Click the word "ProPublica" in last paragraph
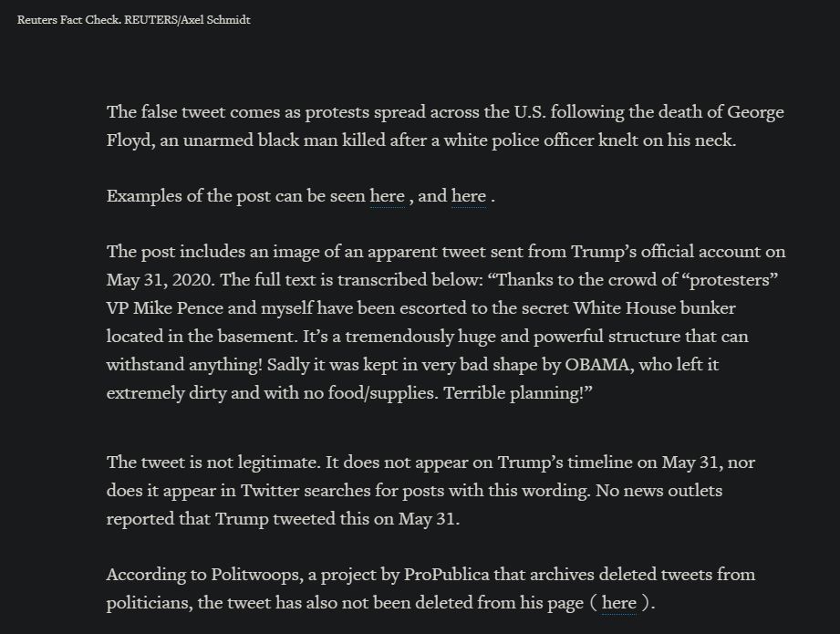This screenshot has width=840, height=634. (446, 575)
